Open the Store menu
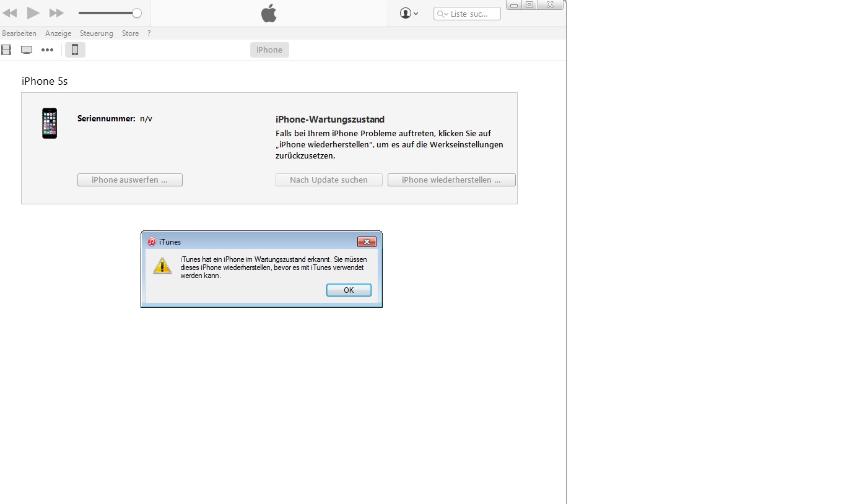The image size is (862, 504). point(130,33)
